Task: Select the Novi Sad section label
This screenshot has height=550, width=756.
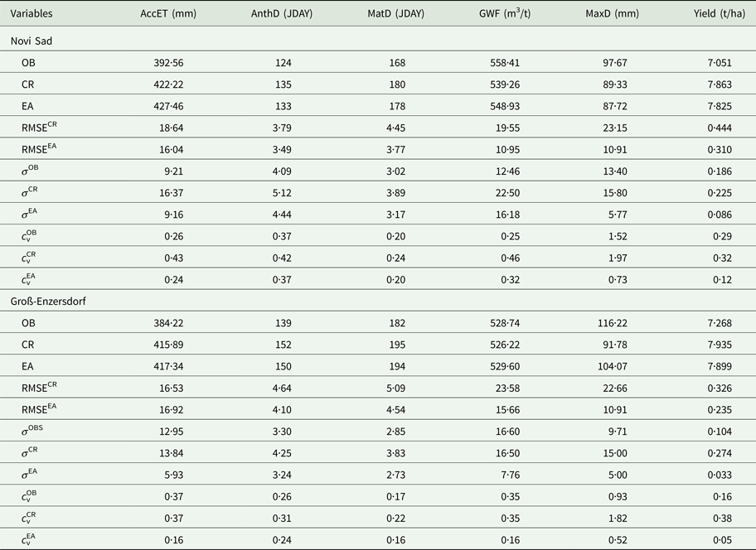Action: (x=32, y=40)
